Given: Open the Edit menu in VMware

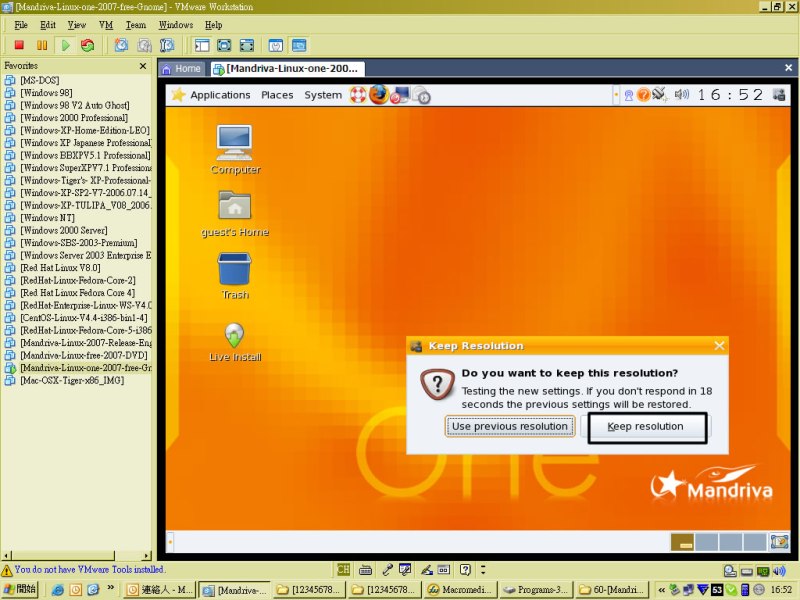Looking at the screenshot, I should [x=47, y=25].
